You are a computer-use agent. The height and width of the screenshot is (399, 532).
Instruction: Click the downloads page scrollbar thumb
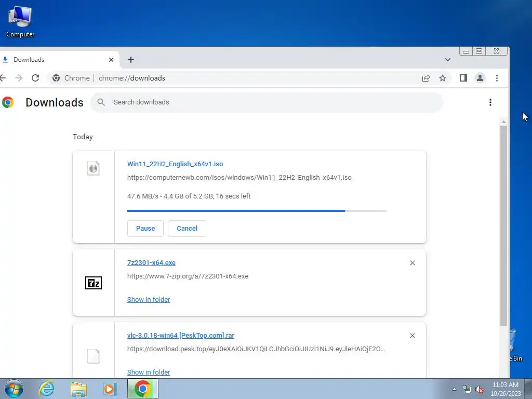[503, 226]
